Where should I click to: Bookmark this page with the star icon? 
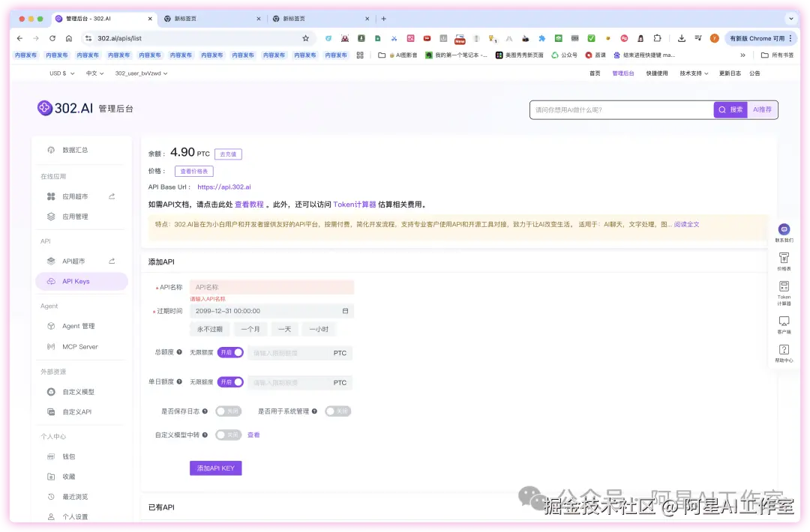point(305,38)
